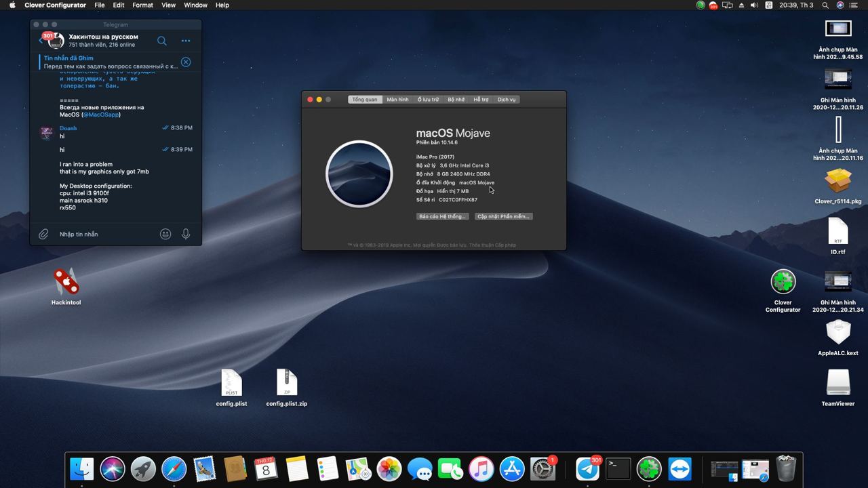The height and width of the screenshot is (488, 868).
Task: Open Calendar icon in the Dock
Action: point(266,469)
